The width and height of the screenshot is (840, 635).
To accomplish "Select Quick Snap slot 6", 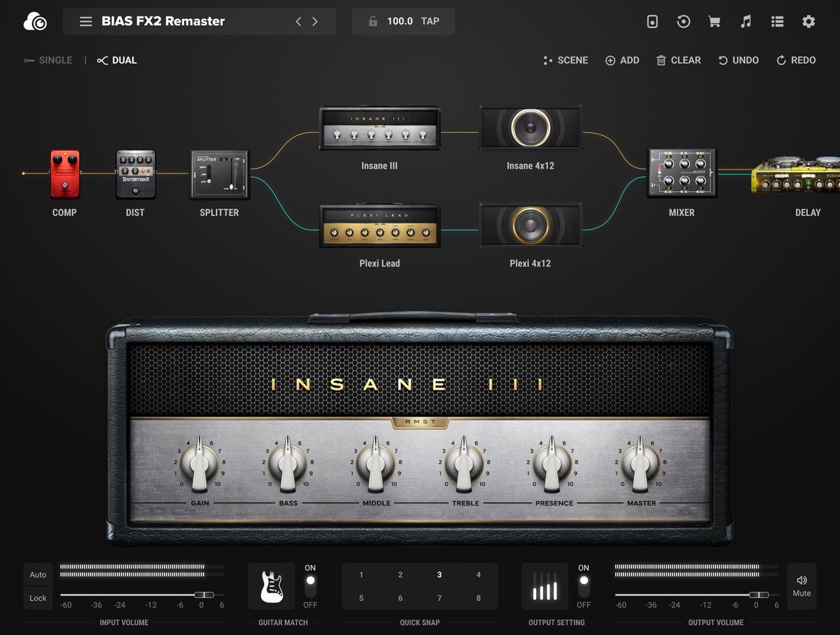I will point(400,598).
